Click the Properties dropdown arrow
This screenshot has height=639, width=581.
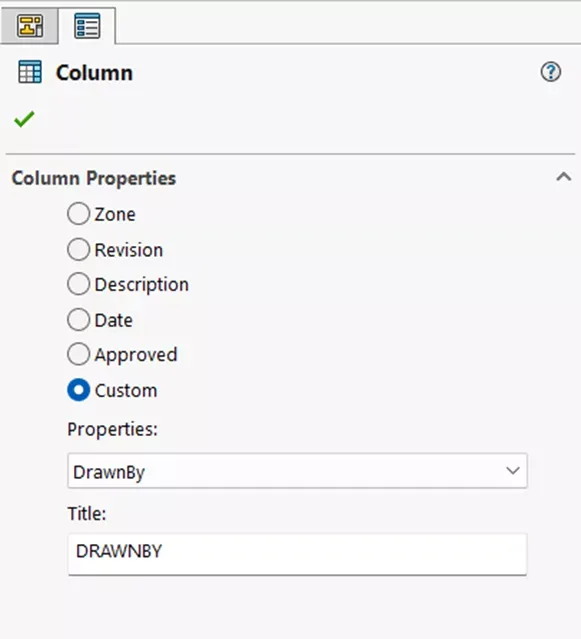click(513, 471)
